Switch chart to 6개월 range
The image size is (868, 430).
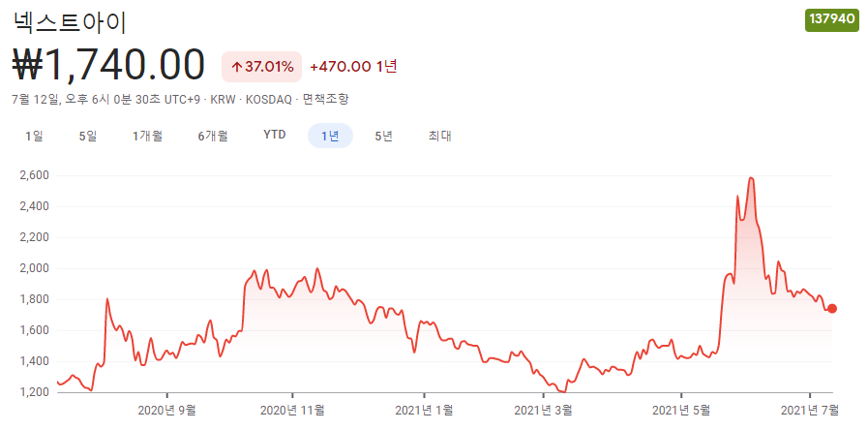[213, 136]
